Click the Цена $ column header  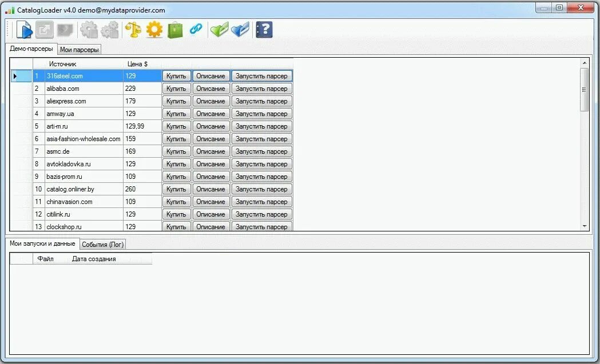point(142,64)
